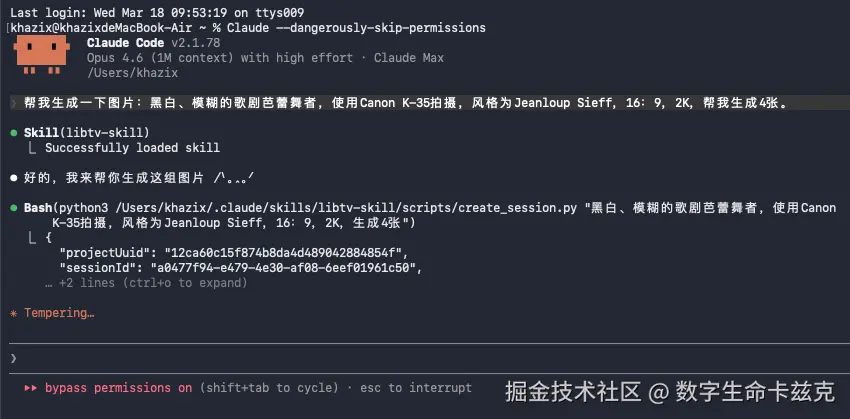Click the orange Tempering spinner asterisk
850x419 pixels.
click(x=13, y=313)
